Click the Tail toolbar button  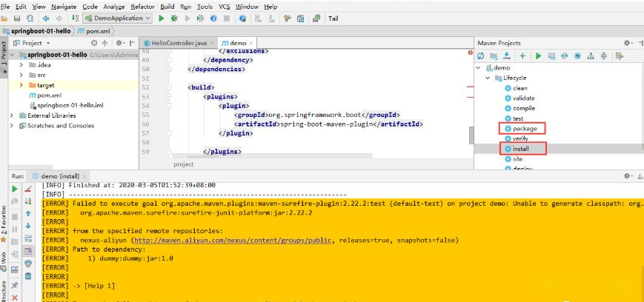(x=333, y=19)
